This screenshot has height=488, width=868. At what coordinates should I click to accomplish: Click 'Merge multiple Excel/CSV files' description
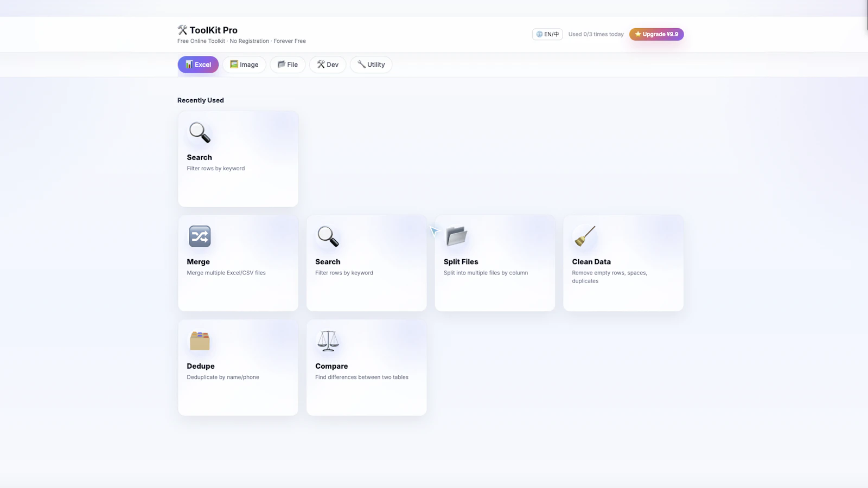(x=226, y=273)
